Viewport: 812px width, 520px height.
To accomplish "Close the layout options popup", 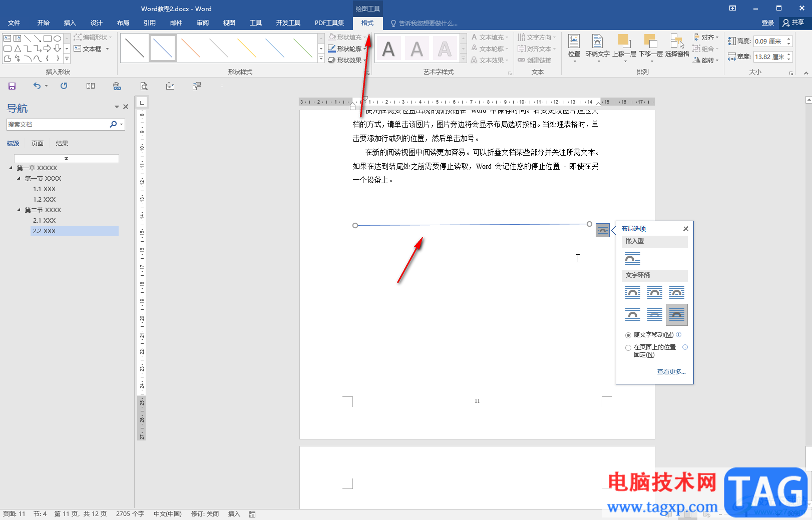I will coord(686,229).
